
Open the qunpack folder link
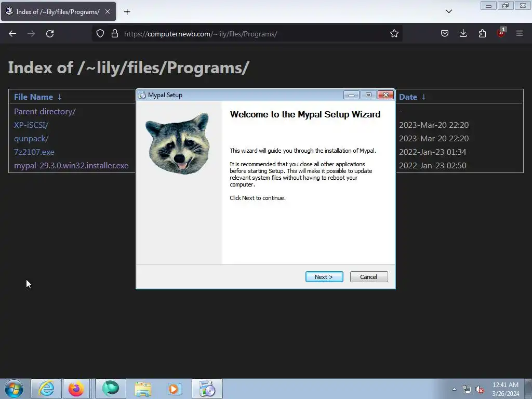(x=31, y=139)
